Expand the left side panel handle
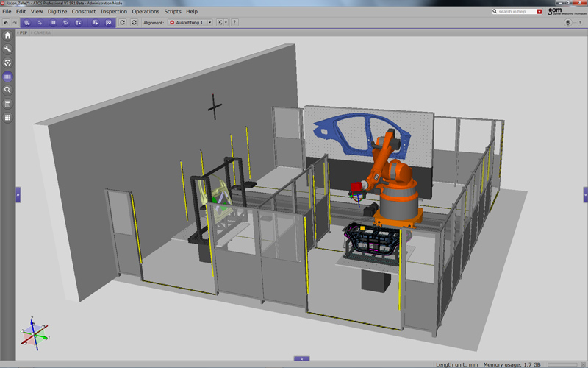Screen dimensions: 588x368 18,194
